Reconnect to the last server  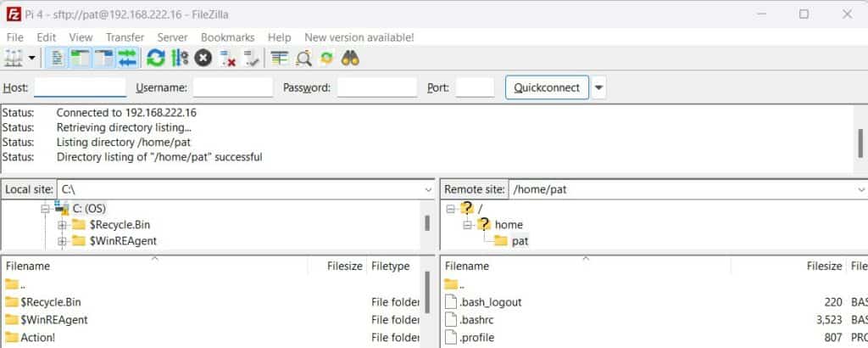pos(251,58)
